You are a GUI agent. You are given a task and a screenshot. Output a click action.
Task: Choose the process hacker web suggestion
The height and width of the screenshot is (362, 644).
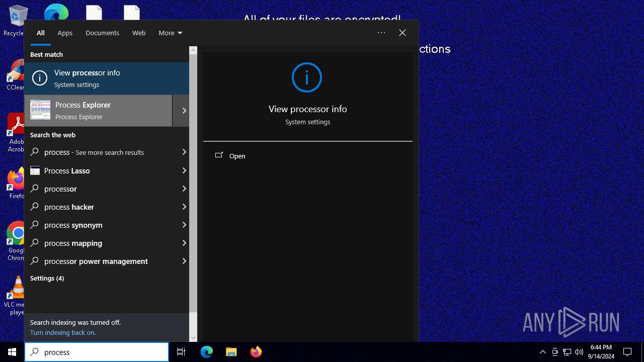pyautogui.click(x=107, y=207)
